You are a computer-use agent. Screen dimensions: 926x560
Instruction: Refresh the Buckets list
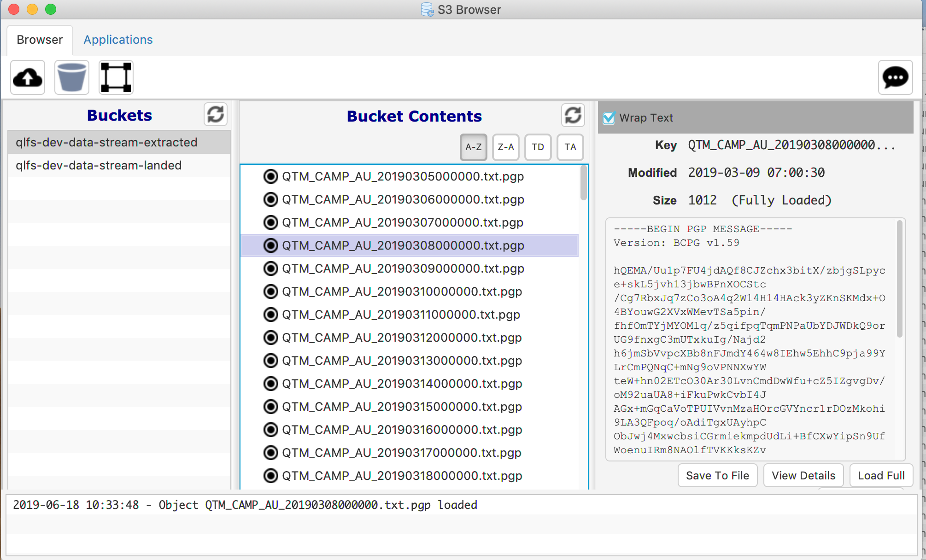215,114
